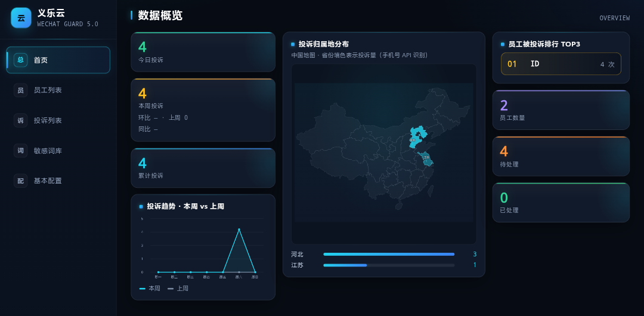
Task: Open the 员工列表 menu item
Action: click(58, 90)
